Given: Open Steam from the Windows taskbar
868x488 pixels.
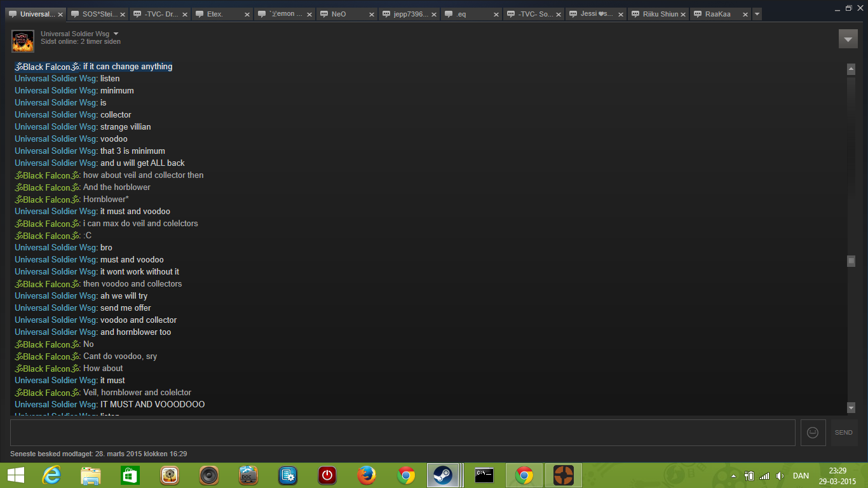Looking at the screenshot, I should click(x=443, y=475).
